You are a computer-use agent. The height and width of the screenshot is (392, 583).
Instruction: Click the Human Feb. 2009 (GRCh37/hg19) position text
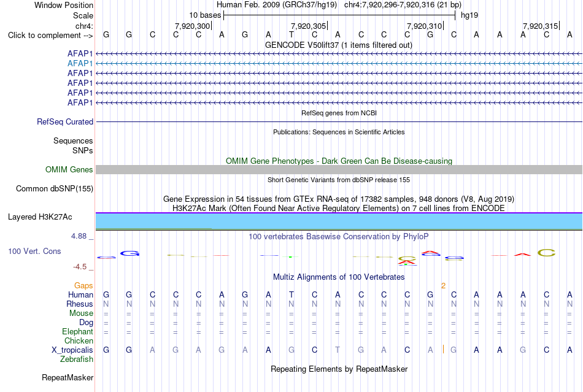277,5
